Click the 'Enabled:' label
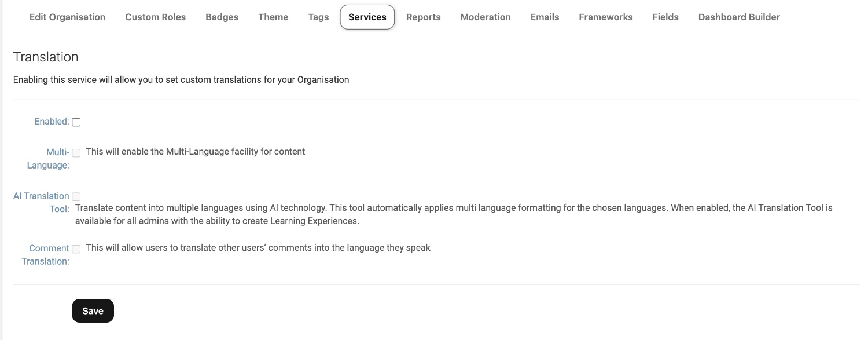The width and height of the screenshot is (868, 340). tap(52, 122)
